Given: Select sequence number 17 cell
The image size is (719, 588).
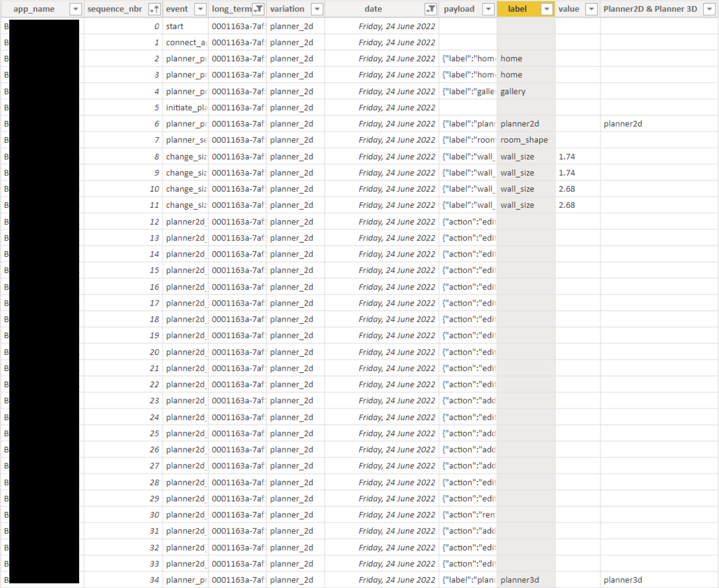Looking at the screenshot, I should [x=123, y=303].
